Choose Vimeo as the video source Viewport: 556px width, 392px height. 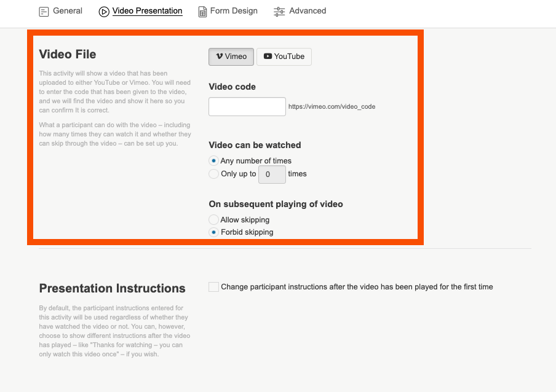pyautogui.click(x=231, y=57)
